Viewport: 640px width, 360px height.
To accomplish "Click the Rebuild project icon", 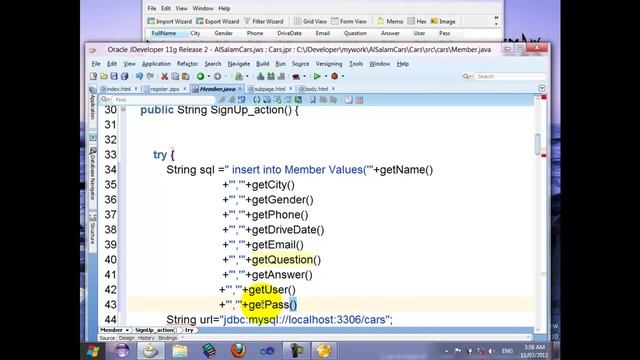I will (271, 76).
